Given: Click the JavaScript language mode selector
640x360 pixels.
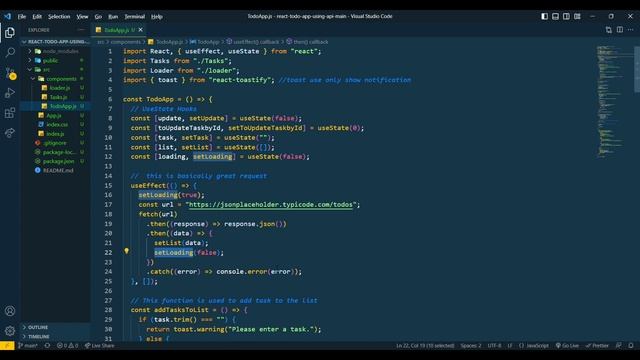Looking at the screenshot, I should click(534, 345).
